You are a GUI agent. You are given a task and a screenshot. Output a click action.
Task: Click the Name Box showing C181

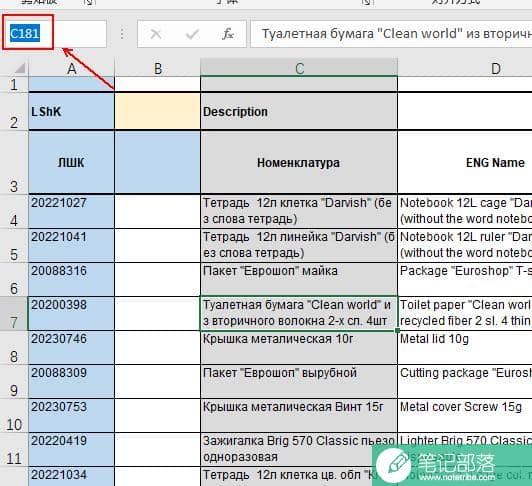click(x=54, y=34)
